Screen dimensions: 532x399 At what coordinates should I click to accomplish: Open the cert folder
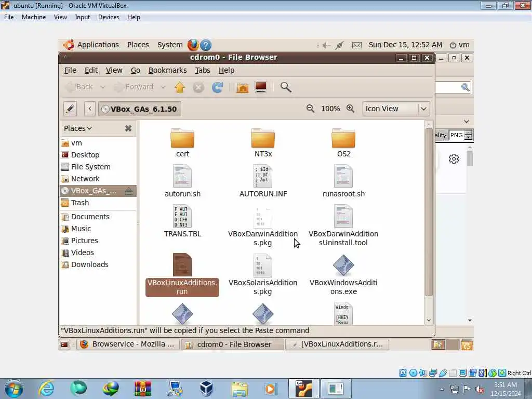[182, 142]
